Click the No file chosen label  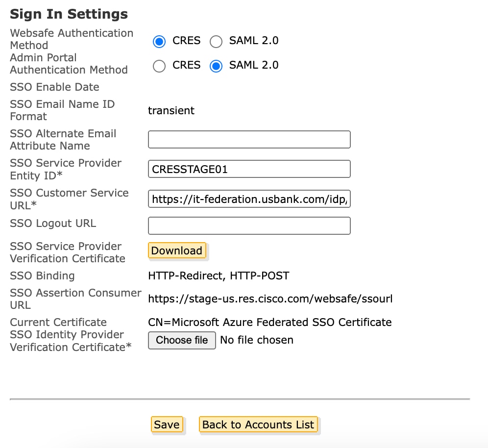click(x=257, y=340)
